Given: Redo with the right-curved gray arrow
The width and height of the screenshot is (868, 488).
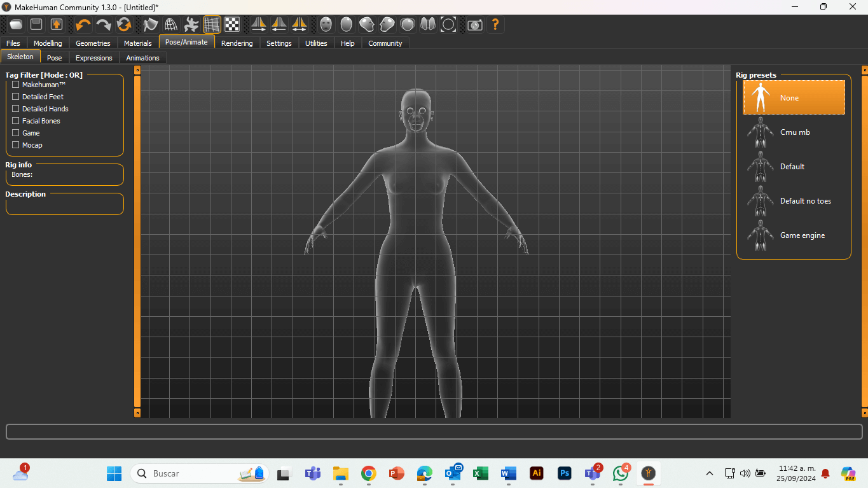Looking at the screenshot, I should [x=103, y=25].
